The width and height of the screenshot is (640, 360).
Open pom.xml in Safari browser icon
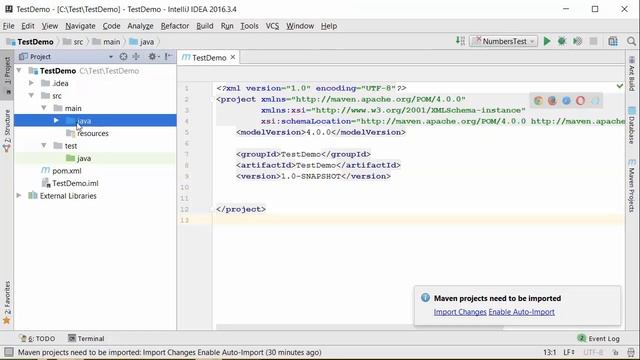click(566, 101)
